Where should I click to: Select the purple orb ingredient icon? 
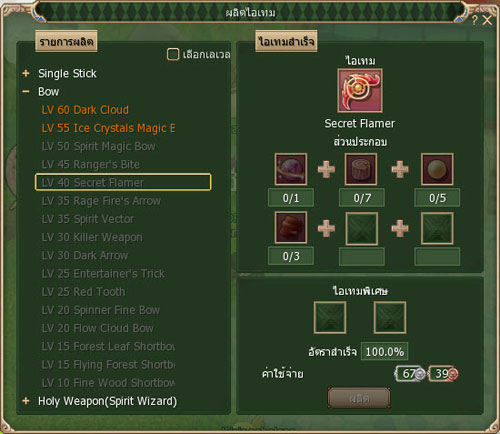pos(291,169)
